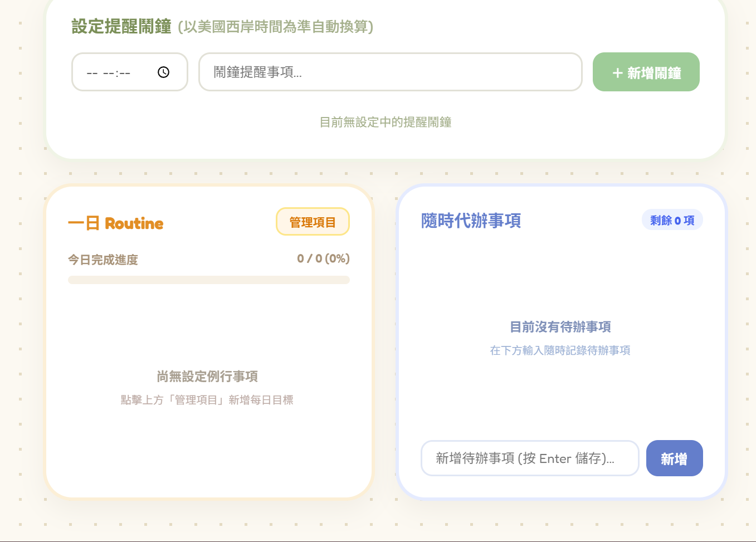Focus the 鬧鐘提醒事項 text field
This screenshot has height=542, width=756.
(391, 72)
